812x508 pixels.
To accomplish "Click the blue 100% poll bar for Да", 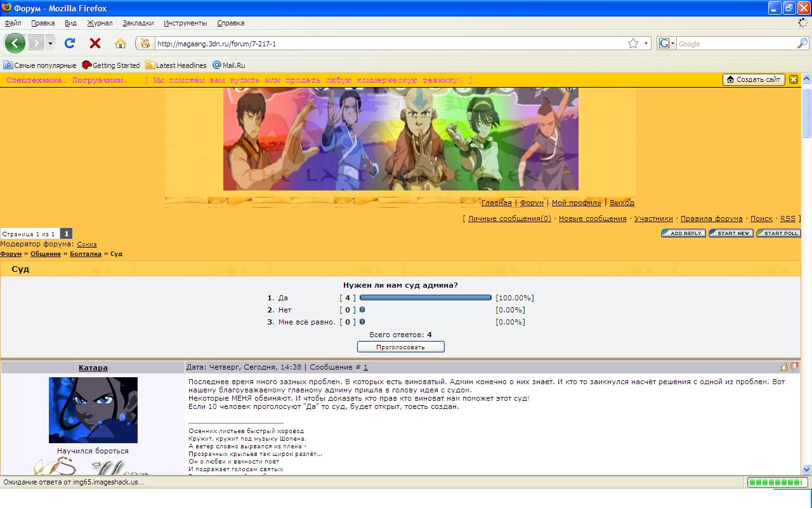I will click(426, 297).
